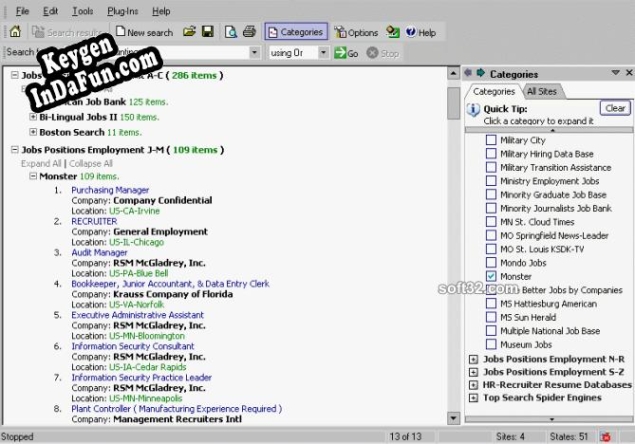635x444 pixels.
Task: Open Executive Administrative Assistant link
Action: tap(137, 315)
